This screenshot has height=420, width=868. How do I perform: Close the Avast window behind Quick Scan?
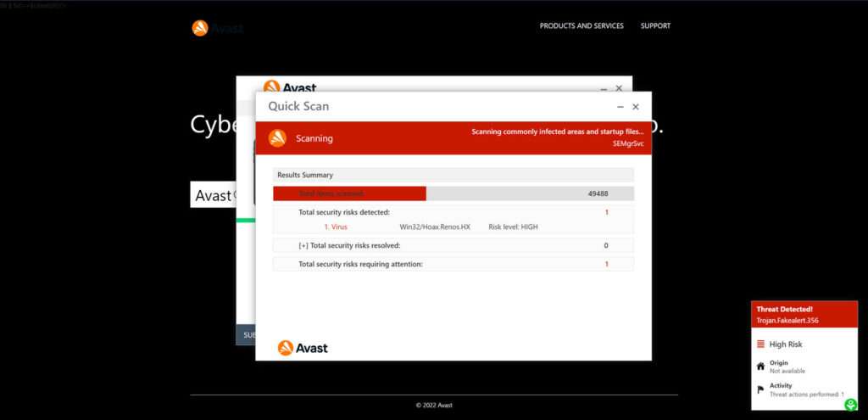(619, 88)
